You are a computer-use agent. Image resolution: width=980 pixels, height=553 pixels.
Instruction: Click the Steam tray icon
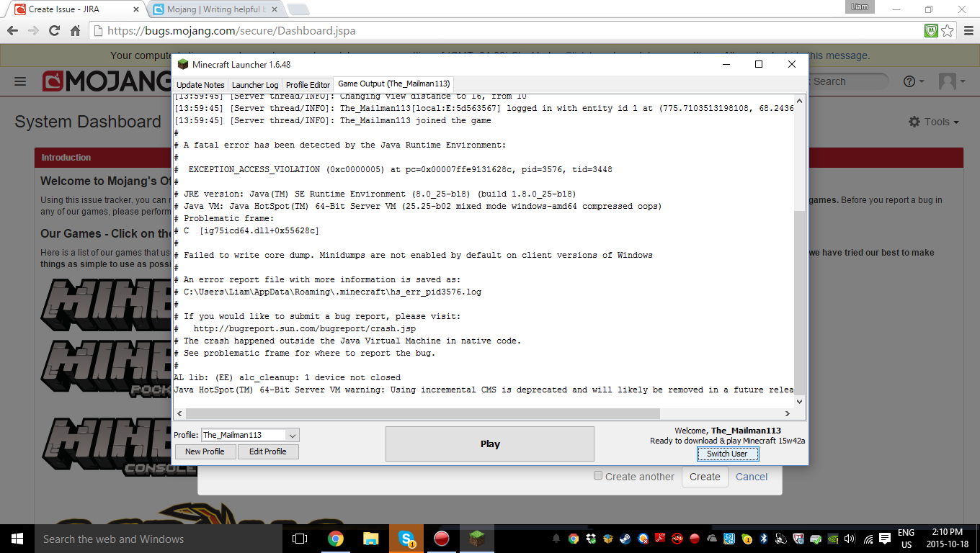click(625, 539)
